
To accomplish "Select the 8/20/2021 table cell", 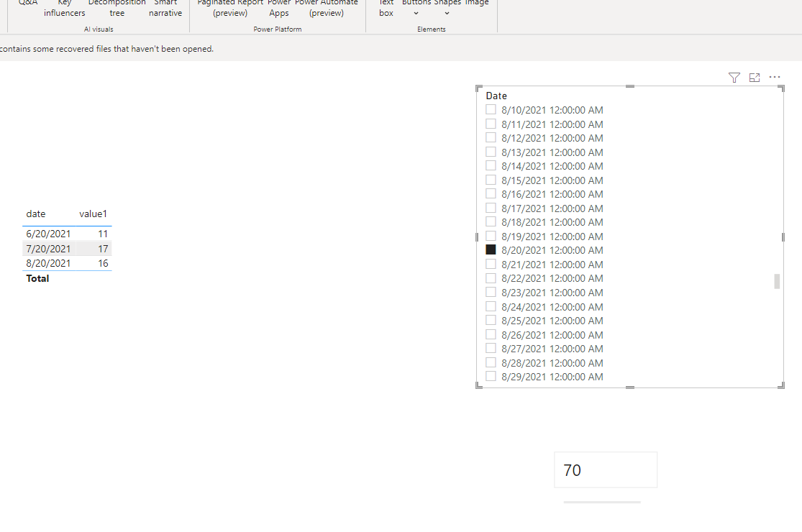I will [48, 263].
